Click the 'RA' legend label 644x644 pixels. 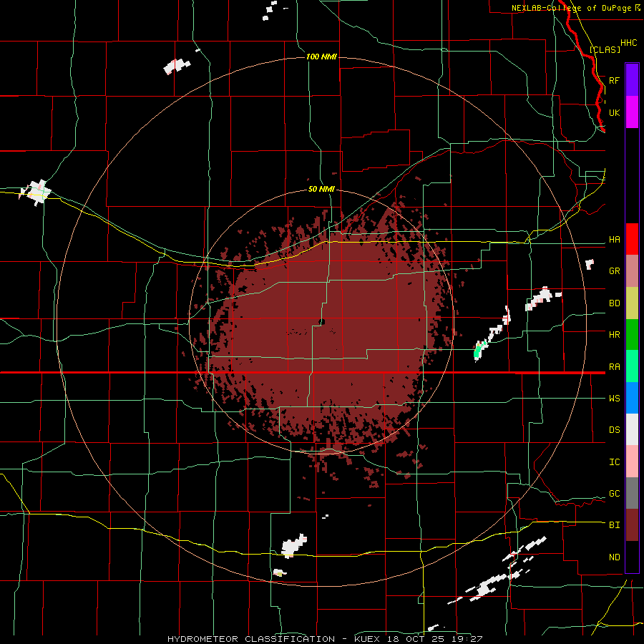pyautogui.click(x=615, y=367)
